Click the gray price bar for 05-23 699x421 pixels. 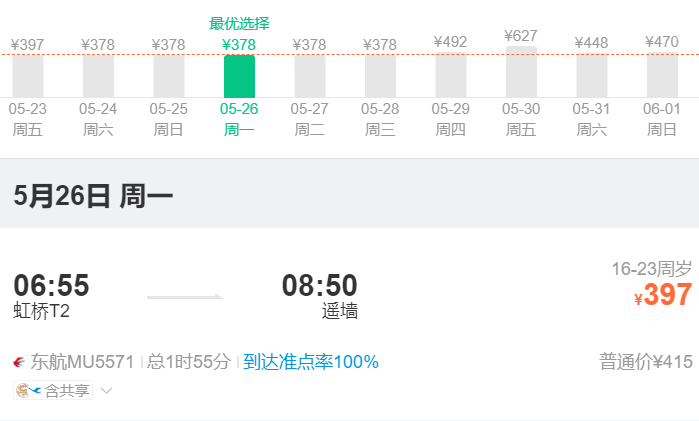click(x=28, y=76)
